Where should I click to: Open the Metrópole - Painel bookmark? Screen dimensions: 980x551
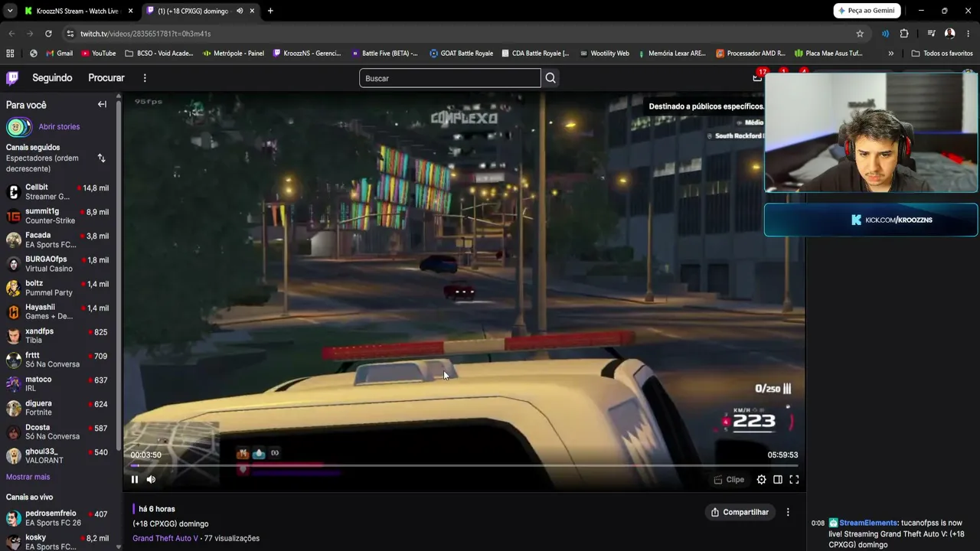(234, 54)
